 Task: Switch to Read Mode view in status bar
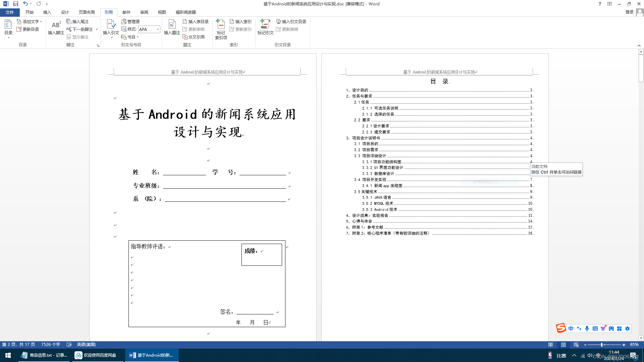point(551,345)
